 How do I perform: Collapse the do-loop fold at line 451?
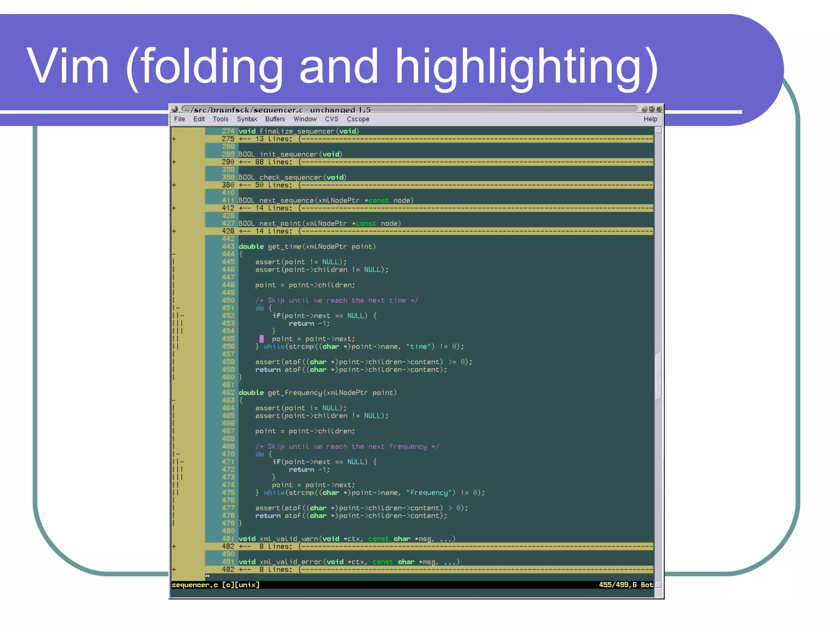(178, 308)
